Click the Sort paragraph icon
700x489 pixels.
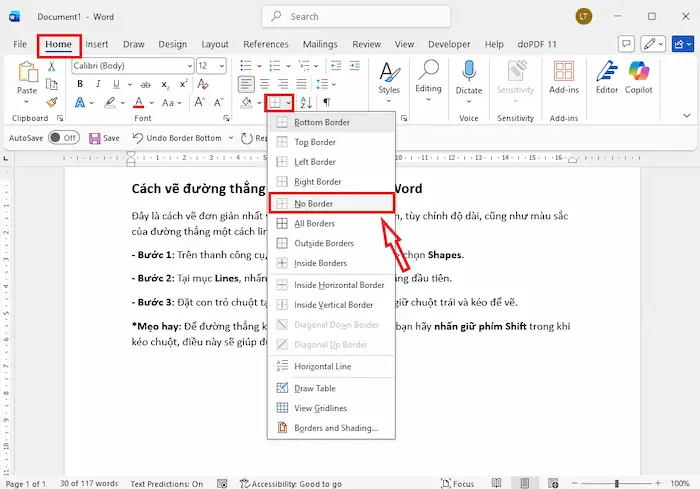tap(306, 102)
